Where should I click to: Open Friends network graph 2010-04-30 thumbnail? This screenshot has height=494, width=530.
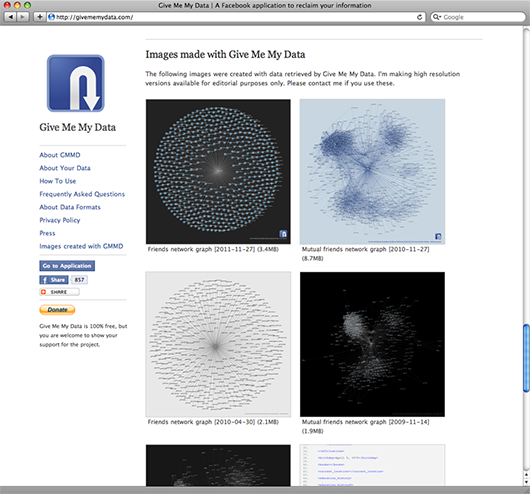click(x=218, y=344)
